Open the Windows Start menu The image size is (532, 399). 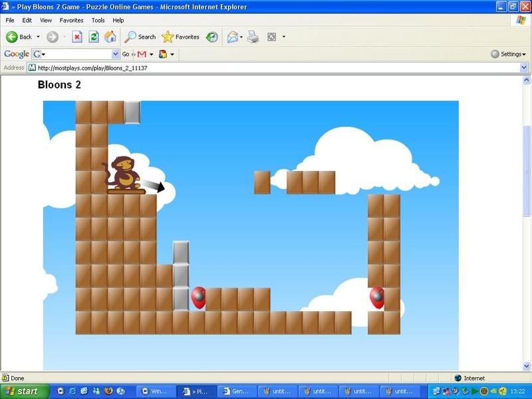[24, 391]
